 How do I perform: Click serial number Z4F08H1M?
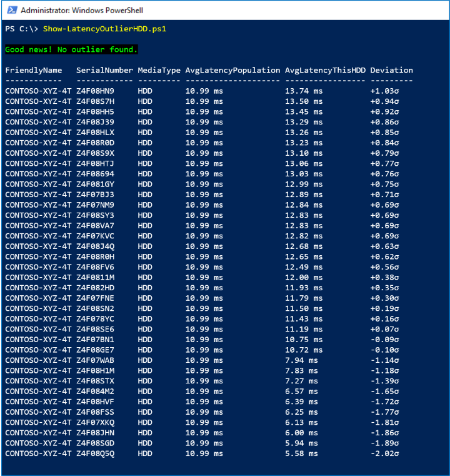95,371
